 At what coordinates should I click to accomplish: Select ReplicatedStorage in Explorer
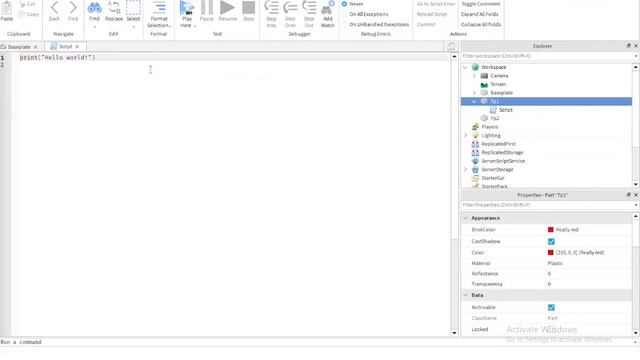502,153
